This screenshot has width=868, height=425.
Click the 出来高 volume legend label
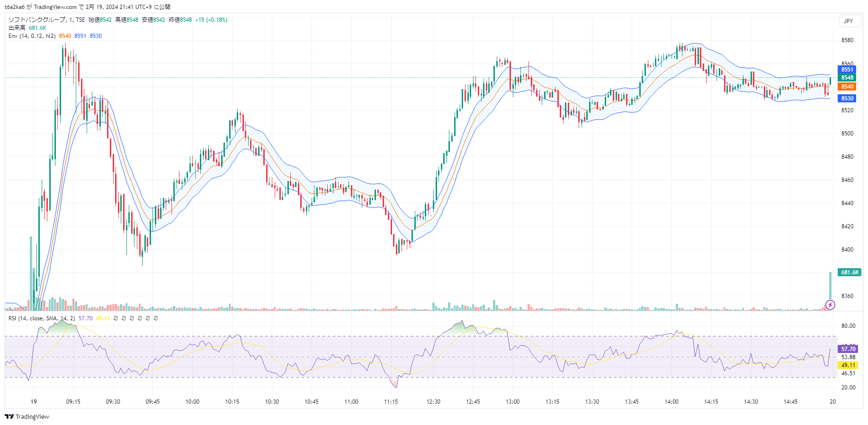[17, 28]
